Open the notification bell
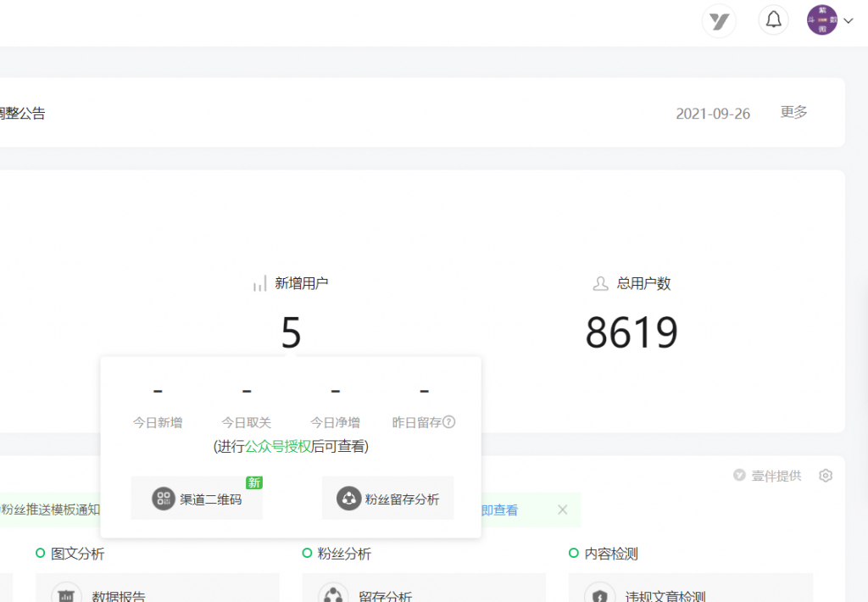Image resolution: width=868 pixels, height=602 pixels. click(773, 20)
